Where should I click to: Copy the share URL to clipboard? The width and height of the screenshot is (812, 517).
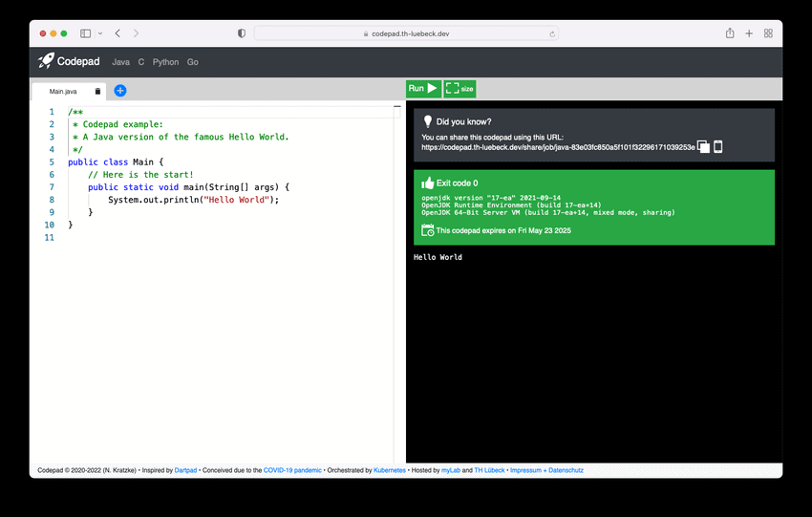point(704,147)
